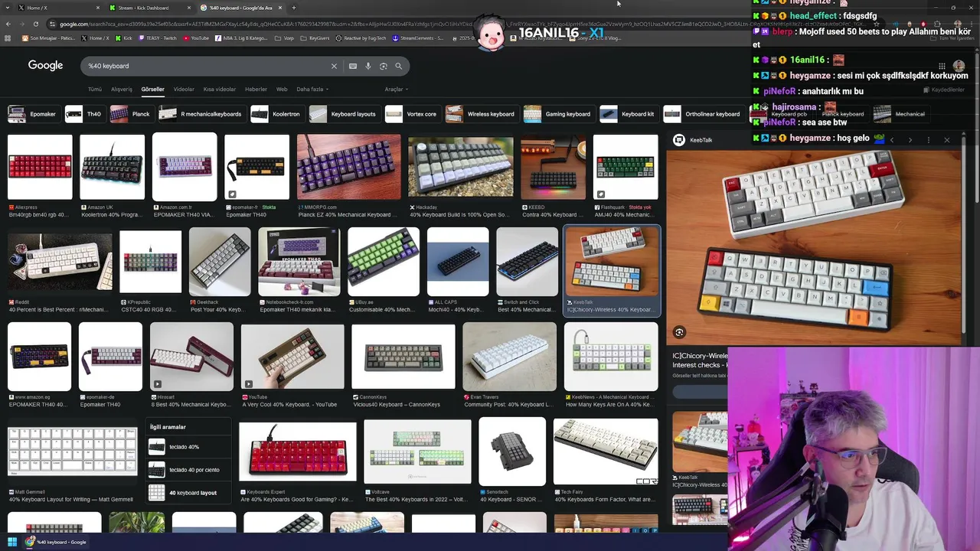Open the Ubuy green keycaps thumbnail
The height and width of the screenshot is (551, 980).
pyautogui.click(x=384, y=262)
